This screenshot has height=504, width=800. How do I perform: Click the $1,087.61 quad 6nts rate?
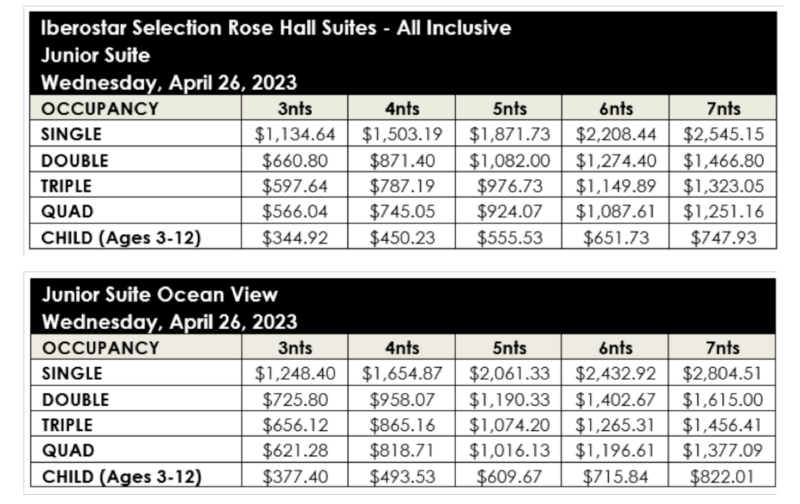(x=616, y=211)
